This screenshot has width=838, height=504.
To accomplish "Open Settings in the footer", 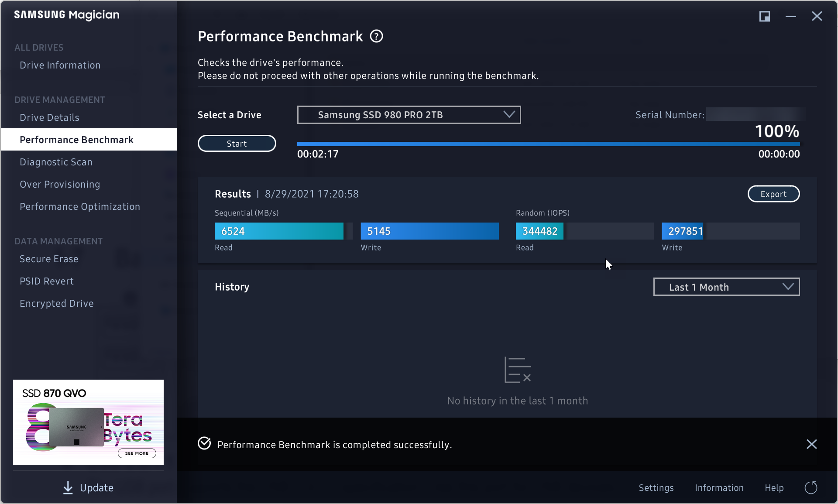I will (656, 487).
